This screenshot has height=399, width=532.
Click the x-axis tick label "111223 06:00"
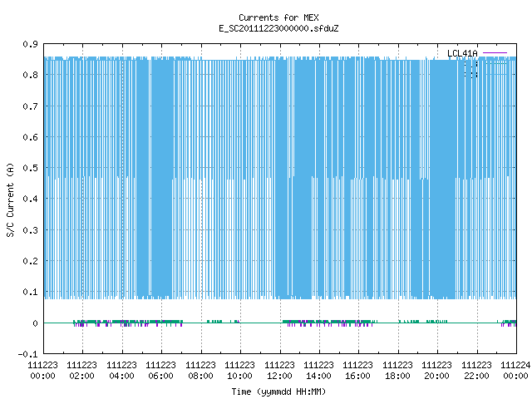pyautogui.click(x=160, y=371)
